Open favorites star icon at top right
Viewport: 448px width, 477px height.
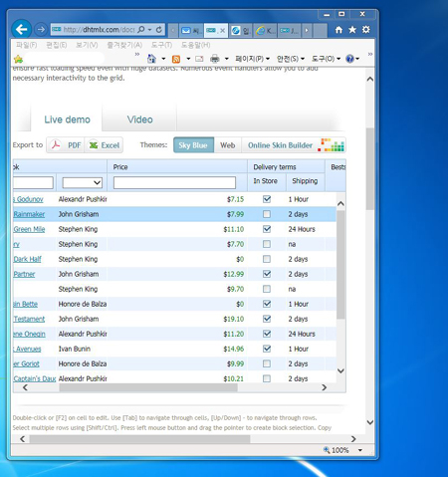(352, 30)
